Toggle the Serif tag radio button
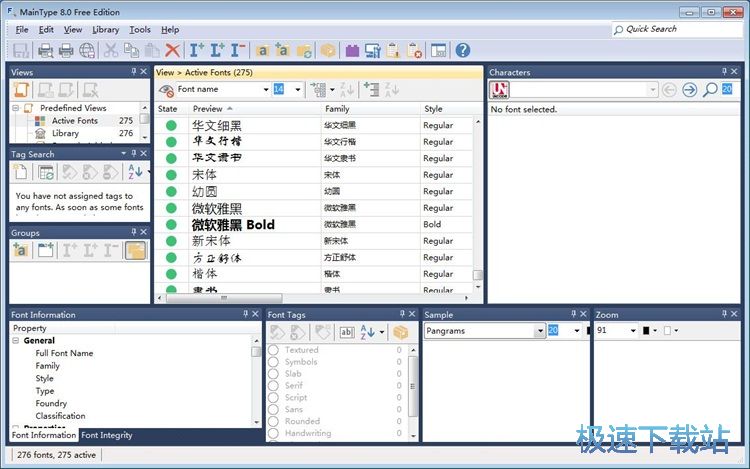The height and width of the screenshot is (469, 750). pos(273,386)
